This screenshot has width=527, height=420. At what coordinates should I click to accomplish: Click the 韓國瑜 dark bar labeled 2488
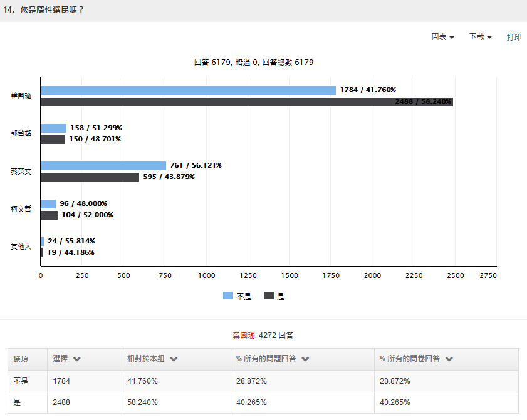247,102
